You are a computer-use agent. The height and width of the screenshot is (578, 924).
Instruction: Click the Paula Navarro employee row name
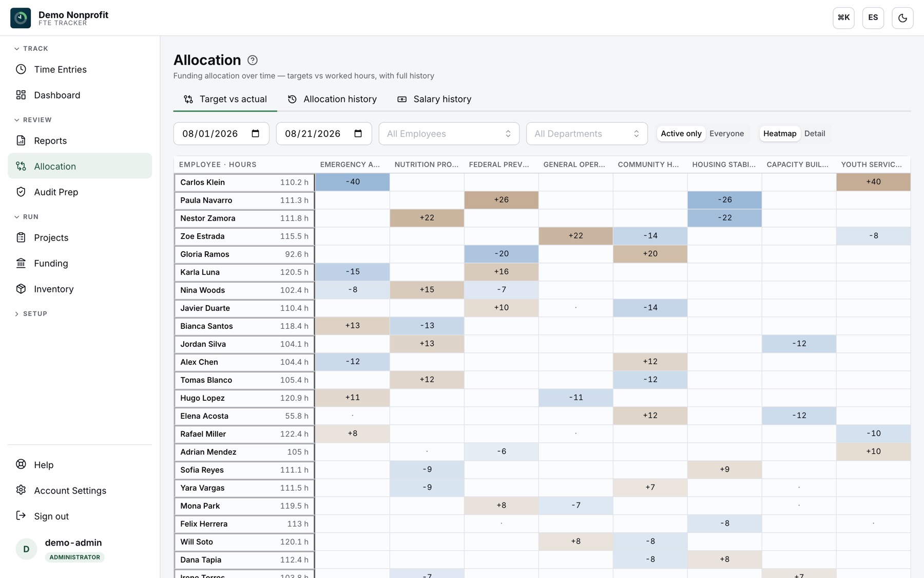point(206,200)
